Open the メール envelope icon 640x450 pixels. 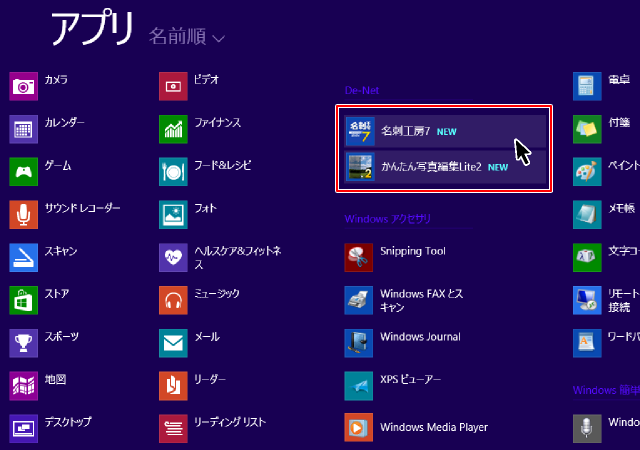[173, 343]
